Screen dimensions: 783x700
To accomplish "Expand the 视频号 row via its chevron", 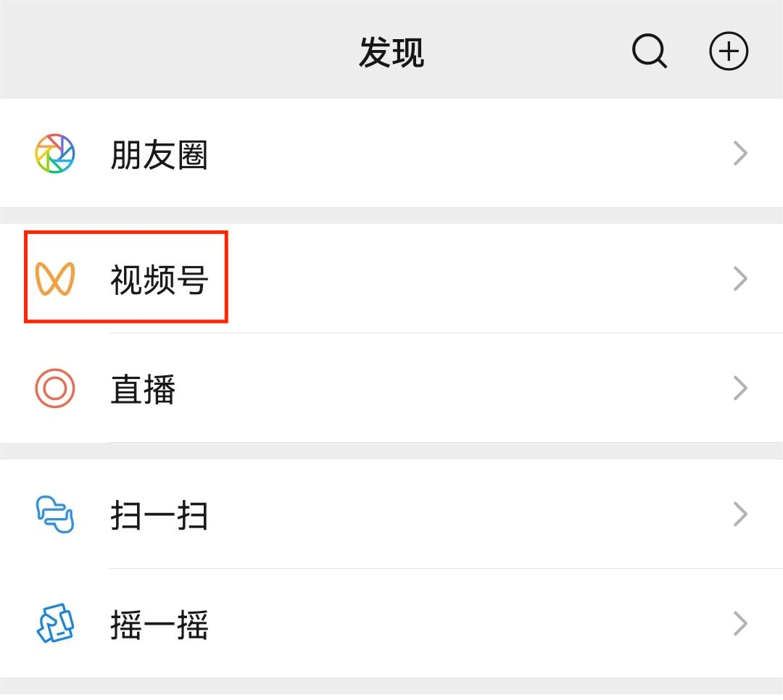I will (740, 278).
